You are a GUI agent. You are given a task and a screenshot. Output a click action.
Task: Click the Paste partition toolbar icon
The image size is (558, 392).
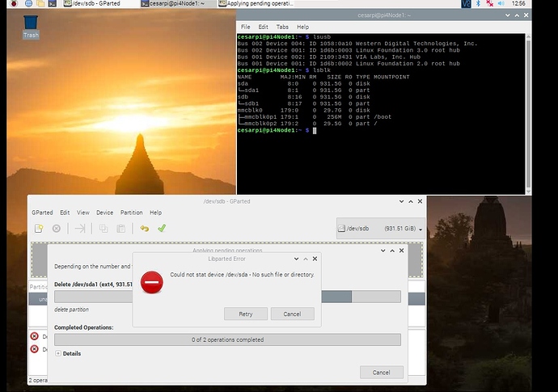pyautogui.click(x=121, y=229)
